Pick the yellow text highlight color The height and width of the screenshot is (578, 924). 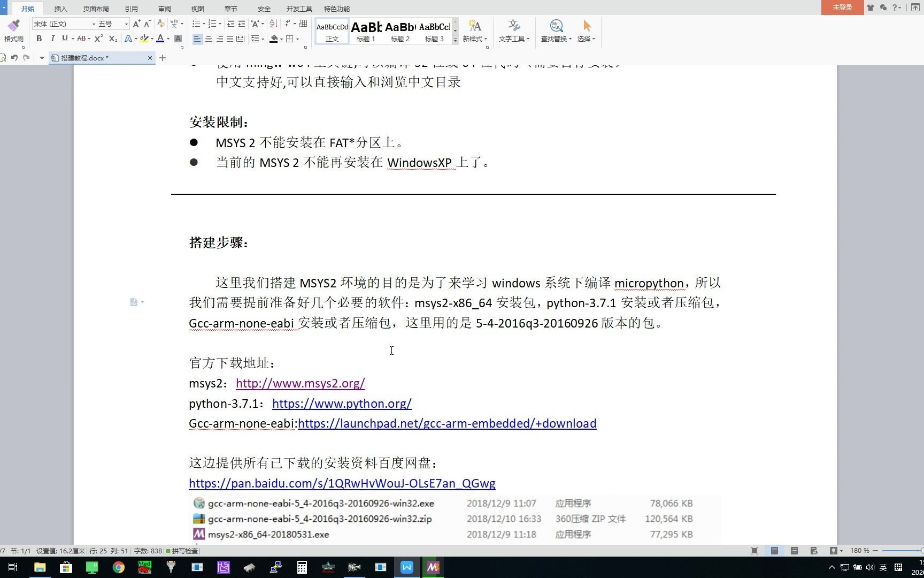pos(144,39)
